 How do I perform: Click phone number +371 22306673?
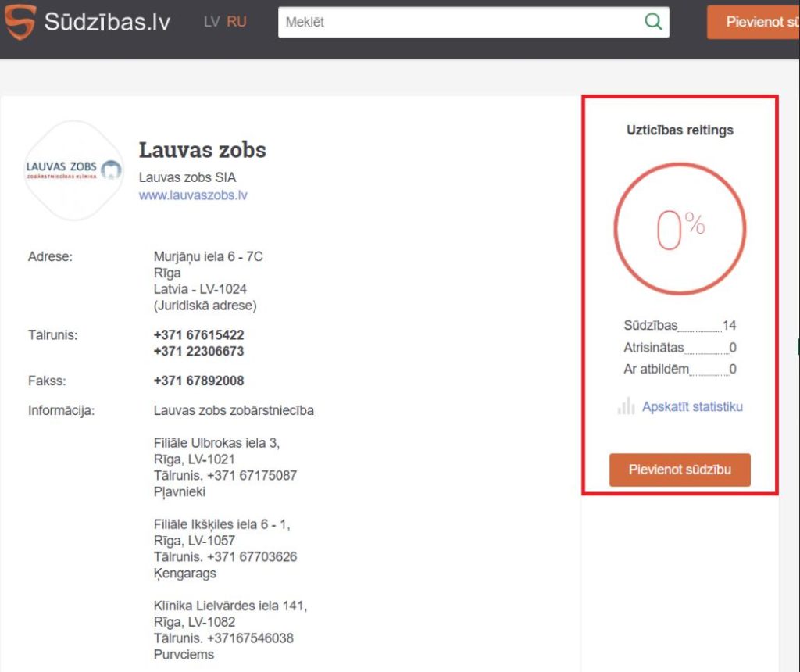point(198,351)
